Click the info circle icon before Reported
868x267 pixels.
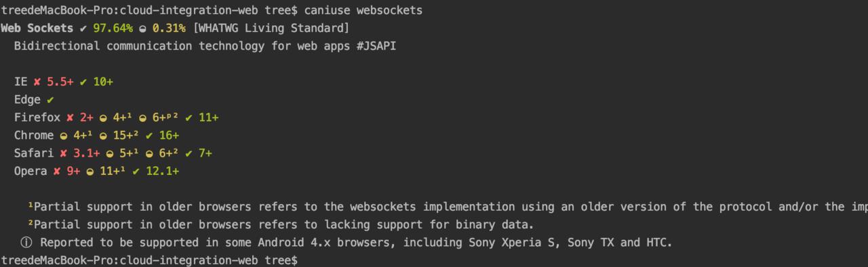pyautogui.click(x=26, y=242)
